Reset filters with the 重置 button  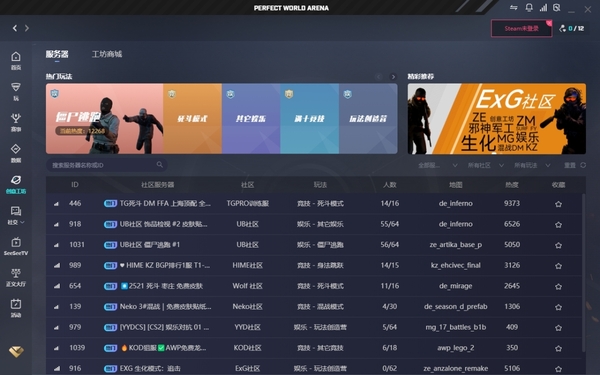pyautogui.click(x=575, y=165)
